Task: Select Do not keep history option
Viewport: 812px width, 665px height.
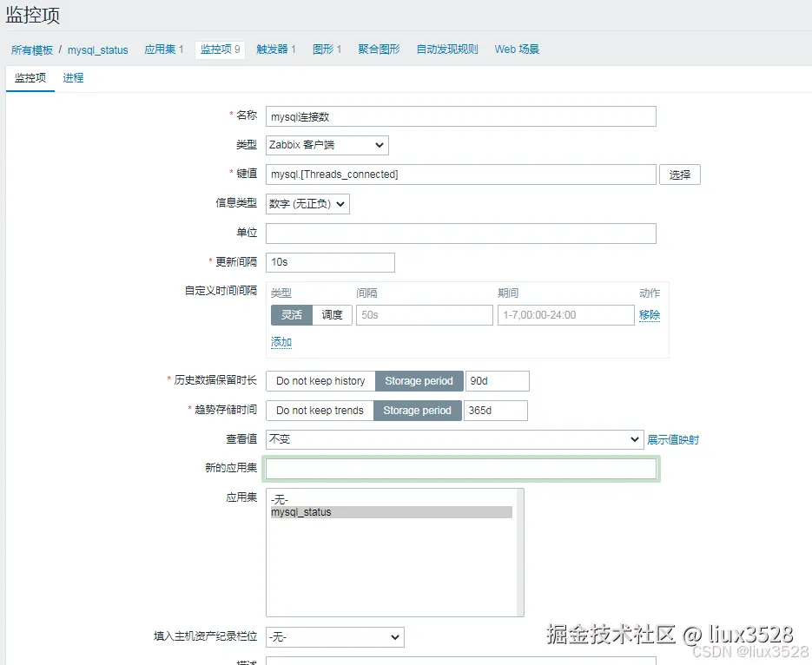Action: [320, 381]
